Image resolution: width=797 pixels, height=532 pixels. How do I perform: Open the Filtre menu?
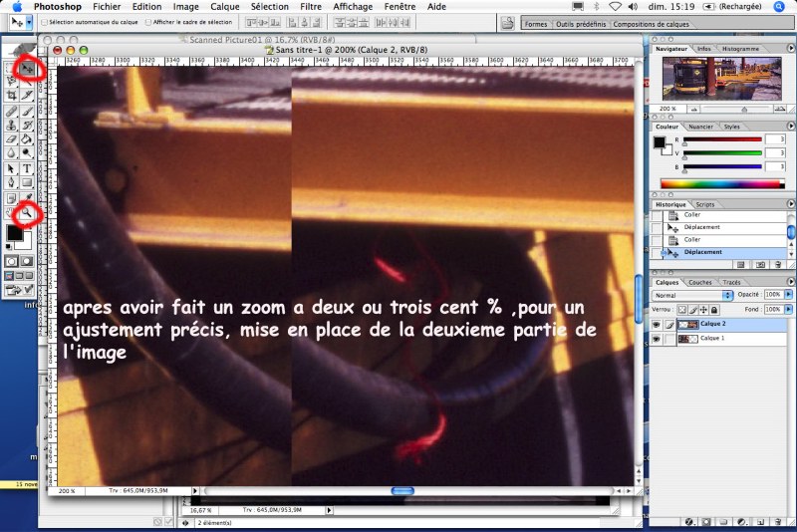(x=311, y=7)
